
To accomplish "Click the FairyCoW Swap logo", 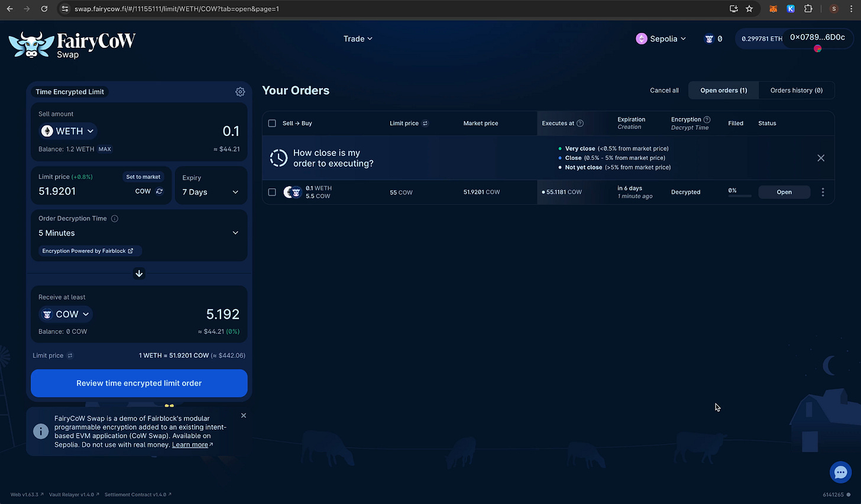I will [72, 45].
